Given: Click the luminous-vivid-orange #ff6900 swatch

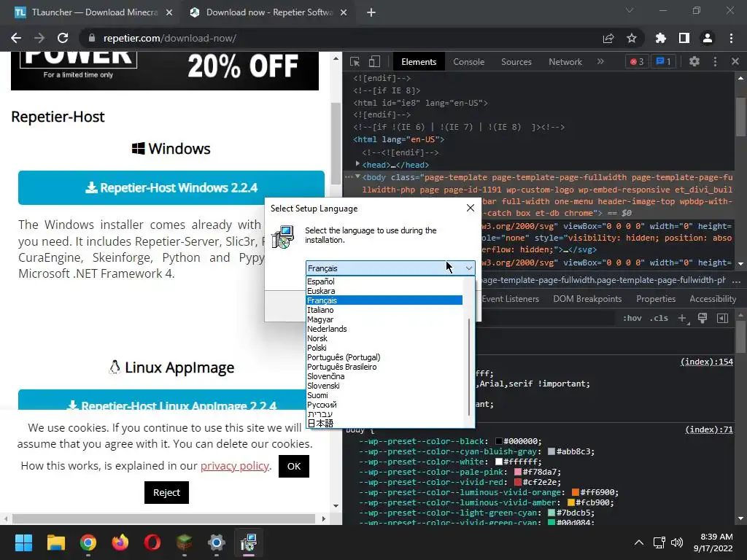Looking at the screenshot, I should (576, 492).
